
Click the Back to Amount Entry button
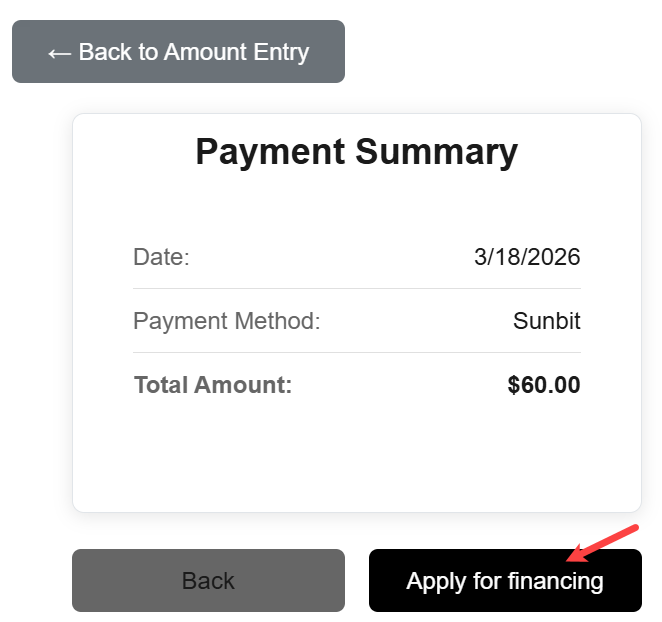click(178, 52)
